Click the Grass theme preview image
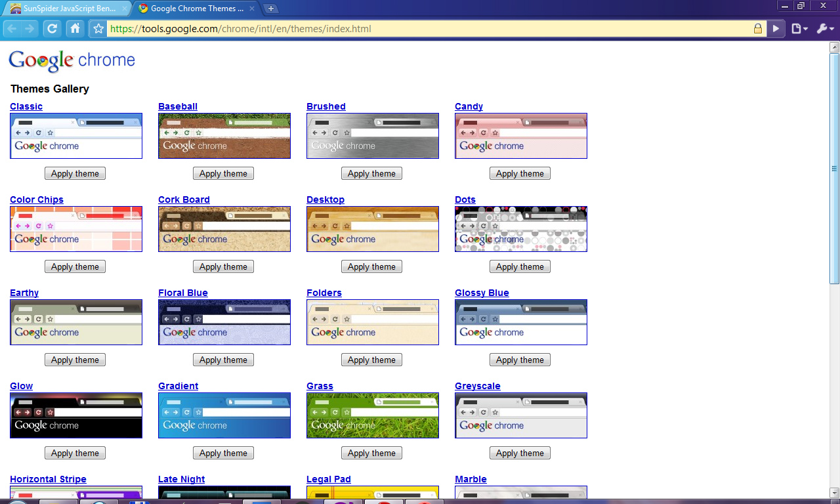The height and width of the screenshot is (504, 840). (373, 415)
